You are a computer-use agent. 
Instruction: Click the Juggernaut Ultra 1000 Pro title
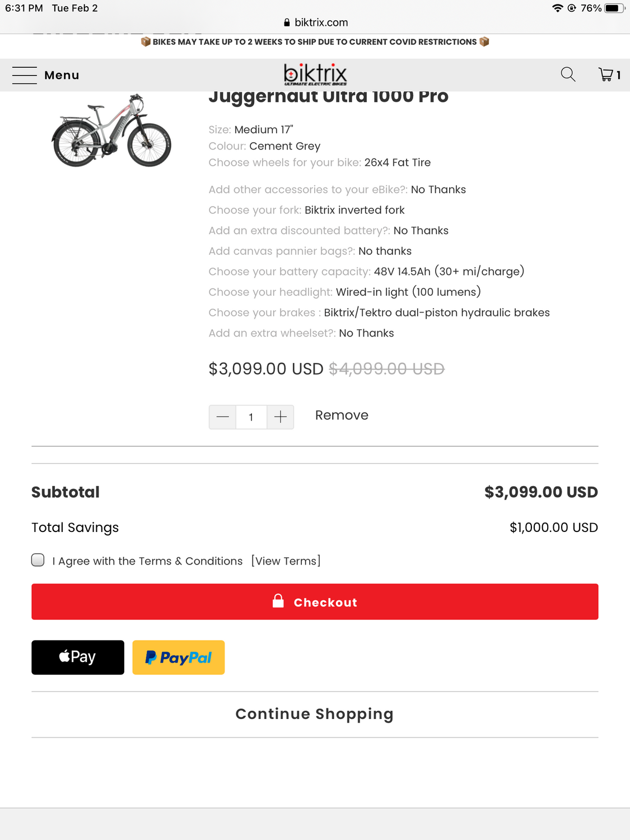[328, 97]
